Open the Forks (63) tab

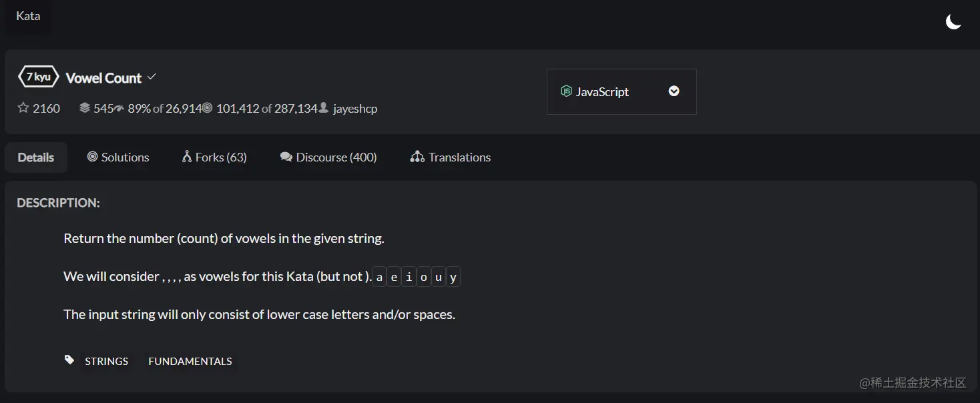tap(214, 157)
